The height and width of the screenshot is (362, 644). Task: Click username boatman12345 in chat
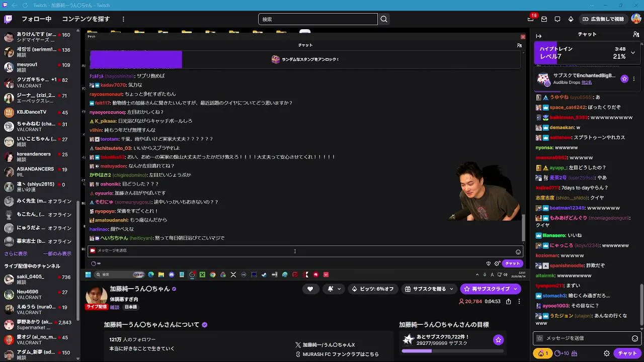pos(567,208)
